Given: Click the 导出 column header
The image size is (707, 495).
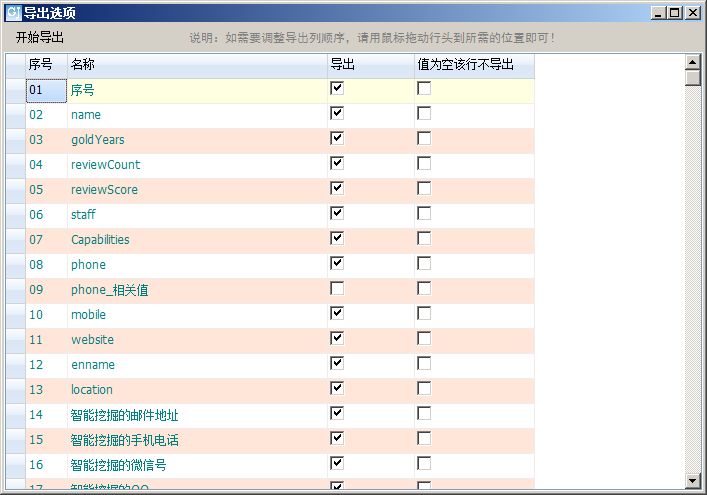Looking at the screenshot, I should [370, 65].
